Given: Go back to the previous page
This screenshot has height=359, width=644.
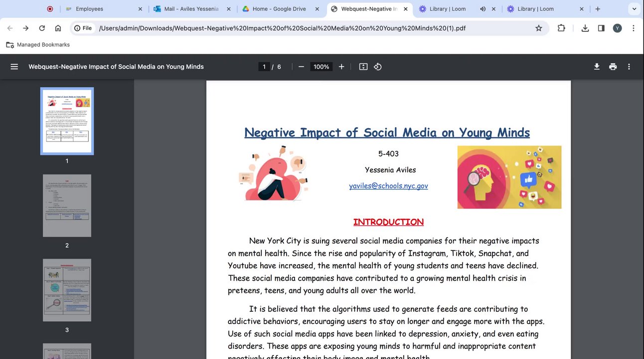Looking at the screenshot, I should pyautogui.click(x=10, y=28).
